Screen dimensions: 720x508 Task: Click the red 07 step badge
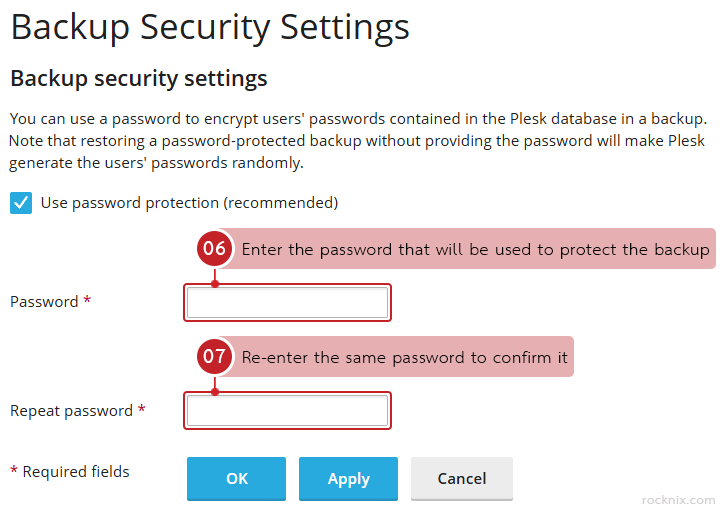point(215,357)
